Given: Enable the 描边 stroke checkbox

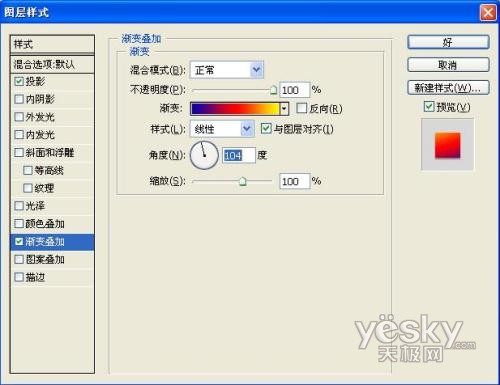Looking at the screenshot, I should coord(19,277).
